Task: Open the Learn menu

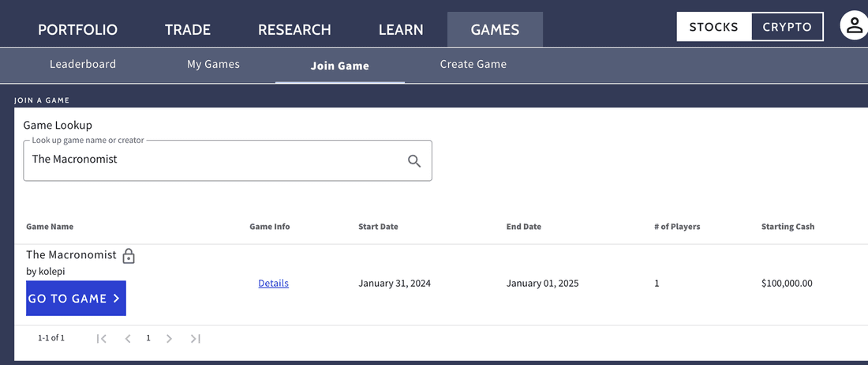Action: (x=401, y=29)
